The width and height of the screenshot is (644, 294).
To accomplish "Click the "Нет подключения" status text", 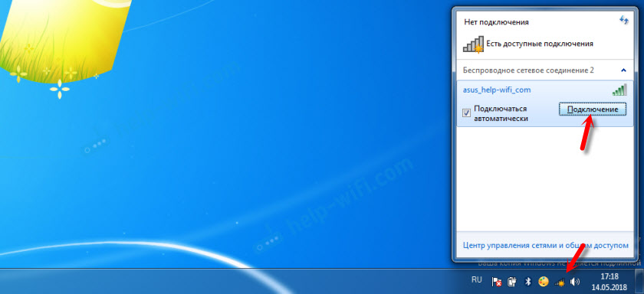I will (496, 22).
